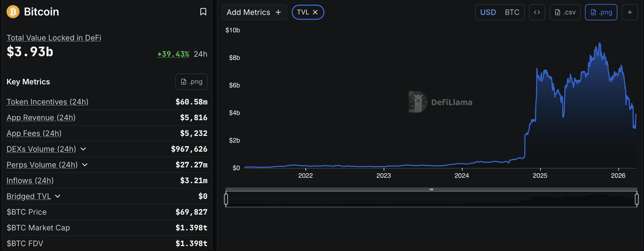Expand the DEXs Volume (24h) row
644x251 pixels.
(x=83, y=149)
